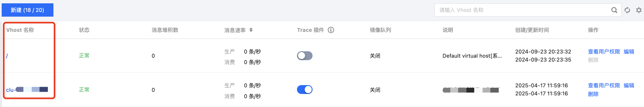Image resolution: width=644 pixels, height=107 pixels.
Task: Click the Vhost 名称 column header
Action: (x=20, y=30)
